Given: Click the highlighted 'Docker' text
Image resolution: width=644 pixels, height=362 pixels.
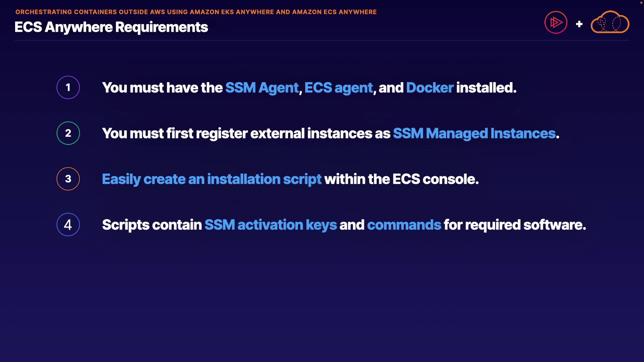Looking at the screenshot, I should point(430,88).
